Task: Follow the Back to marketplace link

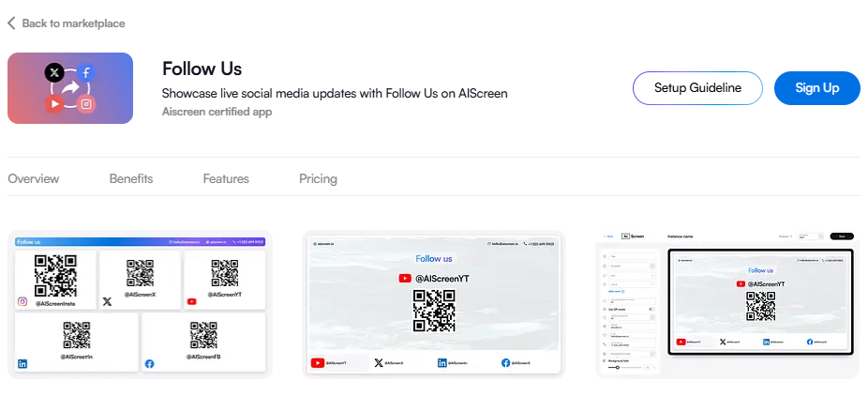Action: (x=73, y=23)
